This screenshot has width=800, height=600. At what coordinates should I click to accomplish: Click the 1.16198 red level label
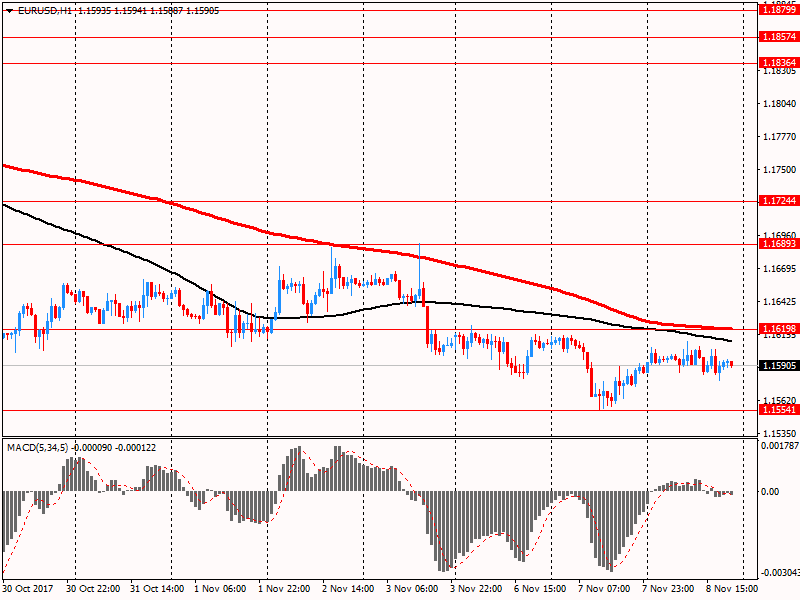pyautogui.click(x=779, y=328)
